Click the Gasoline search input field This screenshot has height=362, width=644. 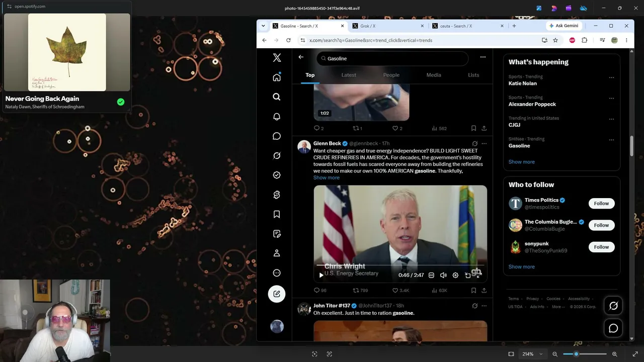tap(392, 58)
